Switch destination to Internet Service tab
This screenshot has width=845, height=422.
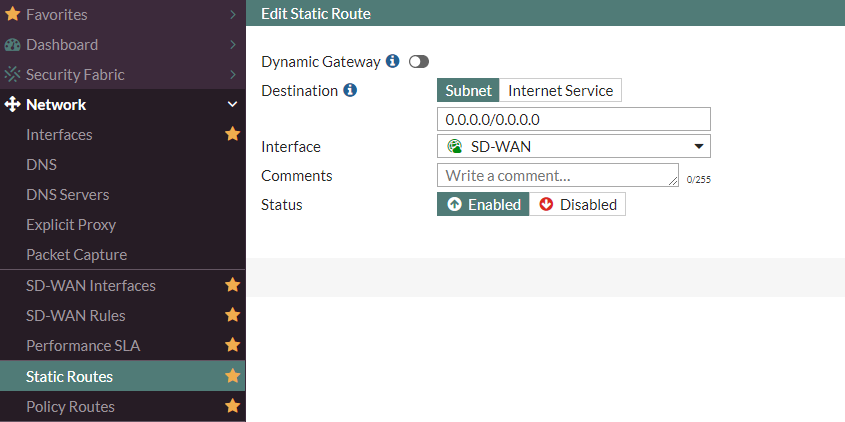pyautogui.click(x=560, y=90)
